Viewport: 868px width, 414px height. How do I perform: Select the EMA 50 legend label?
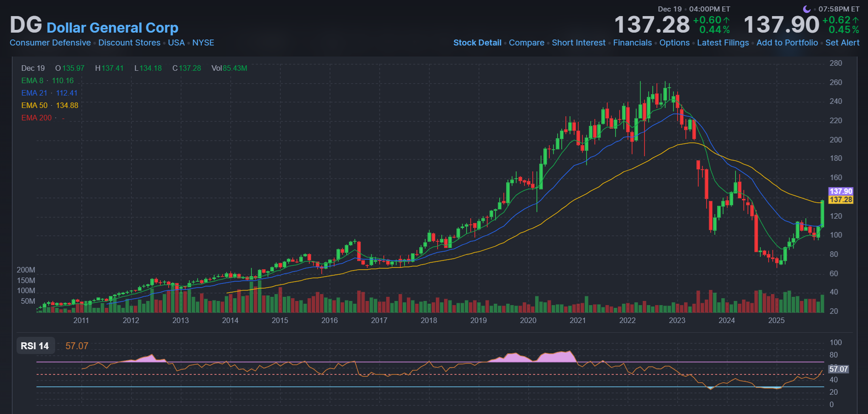pyautogui.click(x=34, y=105)
